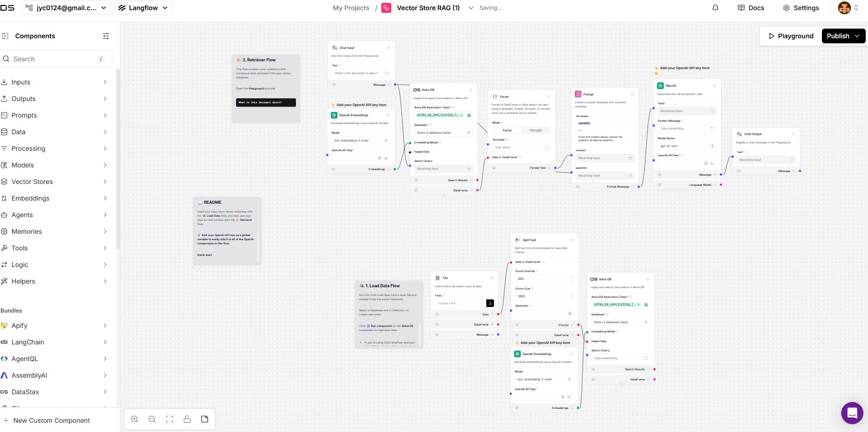
Task: Open the Playground
Action: [791, 36]
